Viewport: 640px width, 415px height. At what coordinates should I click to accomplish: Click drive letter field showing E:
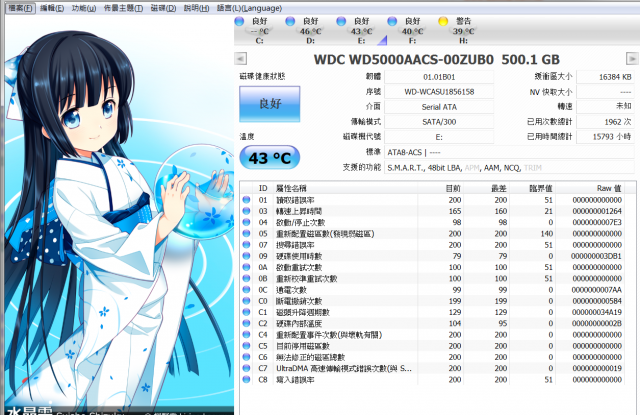[x=439, y=137]
